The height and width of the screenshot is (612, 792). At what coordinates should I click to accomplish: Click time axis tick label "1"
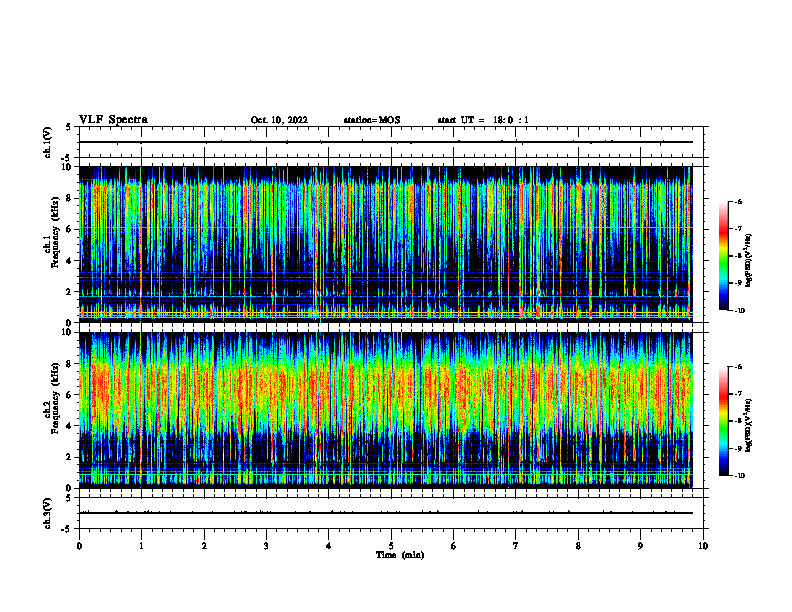pos(141,546)
